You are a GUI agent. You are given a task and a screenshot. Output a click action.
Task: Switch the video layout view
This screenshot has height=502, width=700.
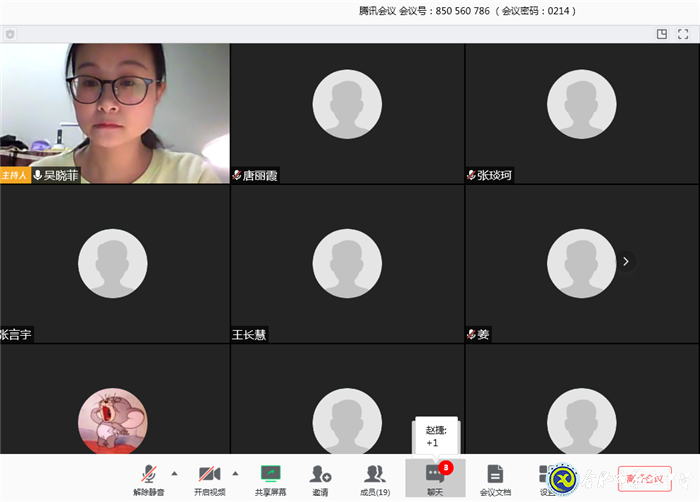click(662, 34)
